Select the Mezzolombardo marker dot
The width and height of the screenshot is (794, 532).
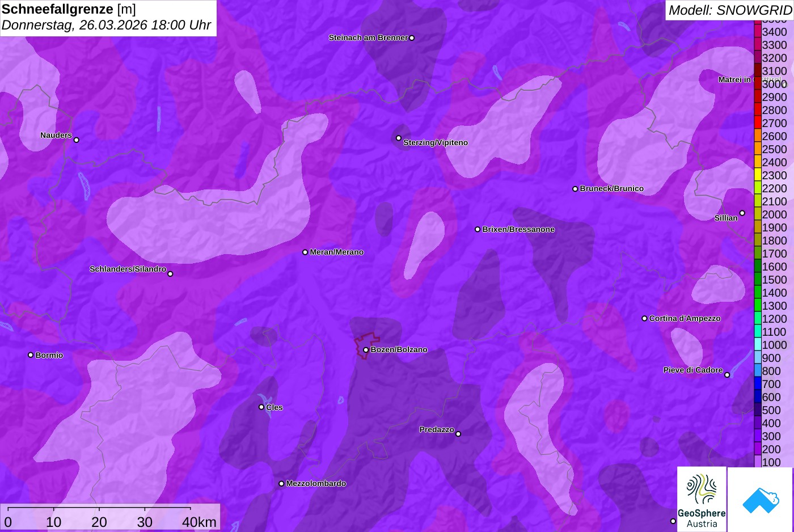(x=281, y=484)
